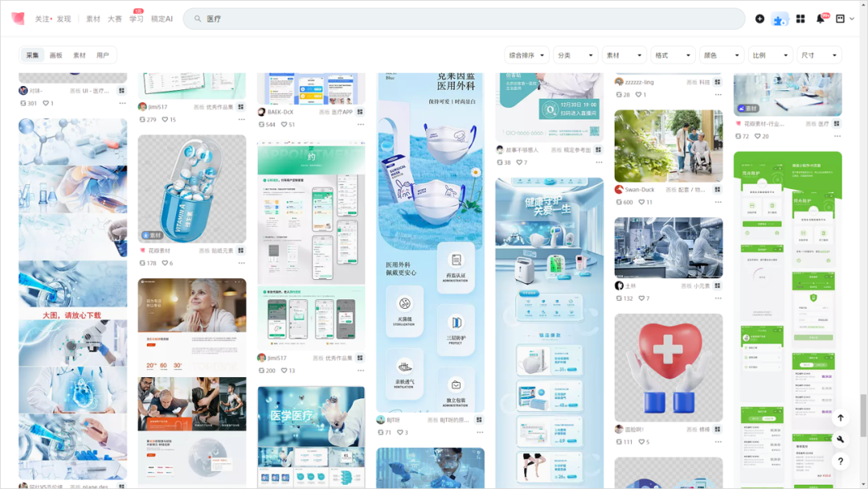
Task: Open the 稿定参考图 board link
Action: (x=577, y=150)
